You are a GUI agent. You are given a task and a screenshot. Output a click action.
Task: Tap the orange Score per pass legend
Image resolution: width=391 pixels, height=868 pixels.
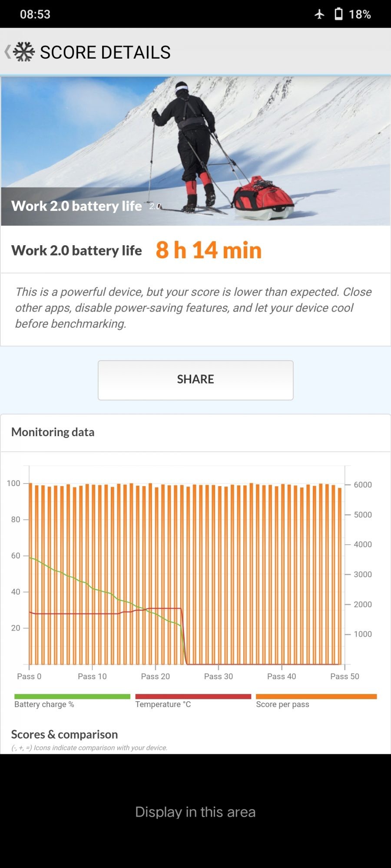pyautogui.click(x=316, y=700)
